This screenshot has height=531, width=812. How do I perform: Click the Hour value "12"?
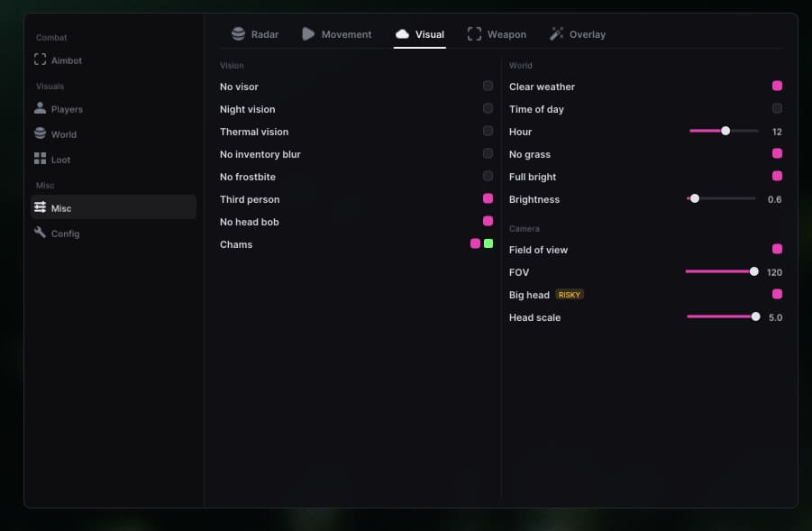click(x=777, y=132)
